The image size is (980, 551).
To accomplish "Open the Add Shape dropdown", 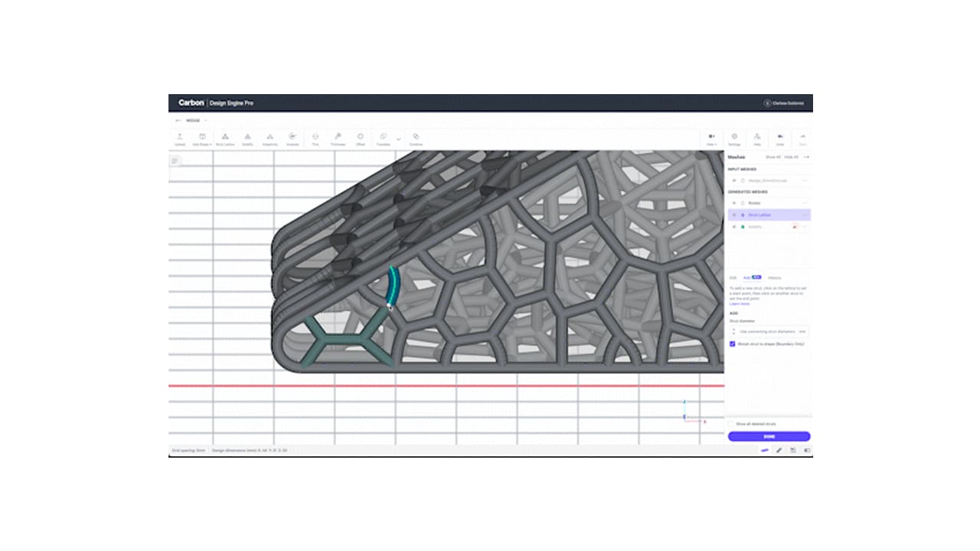I will (202, 138).
